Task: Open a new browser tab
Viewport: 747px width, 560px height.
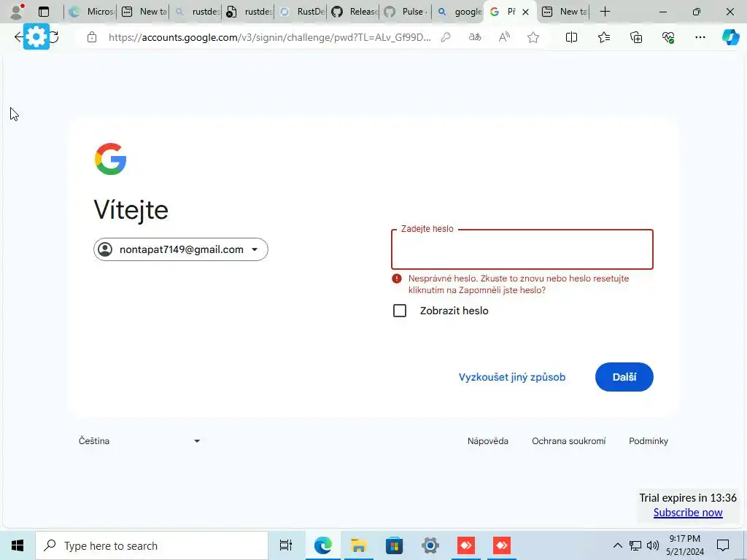Action: 605,12
